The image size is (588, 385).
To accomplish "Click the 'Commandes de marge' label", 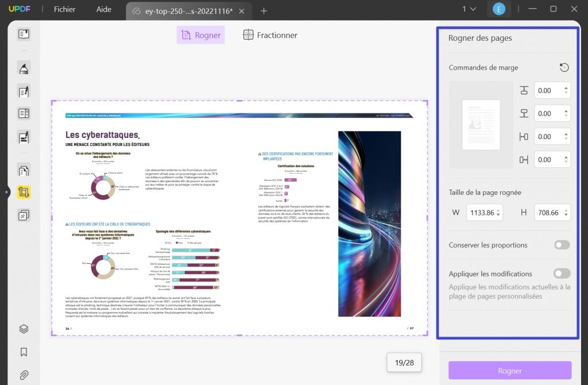I will coord(483,68).
